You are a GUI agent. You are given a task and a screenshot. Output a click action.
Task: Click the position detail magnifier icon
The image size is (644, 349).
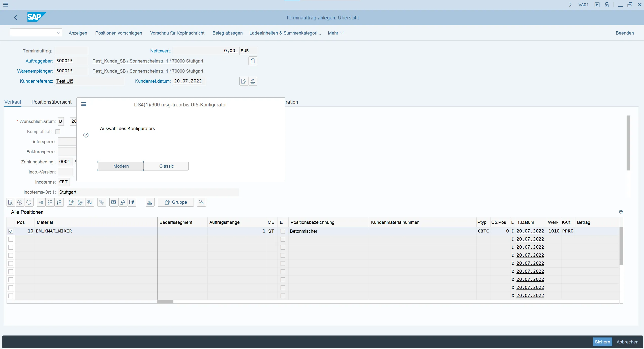(11, 202)
